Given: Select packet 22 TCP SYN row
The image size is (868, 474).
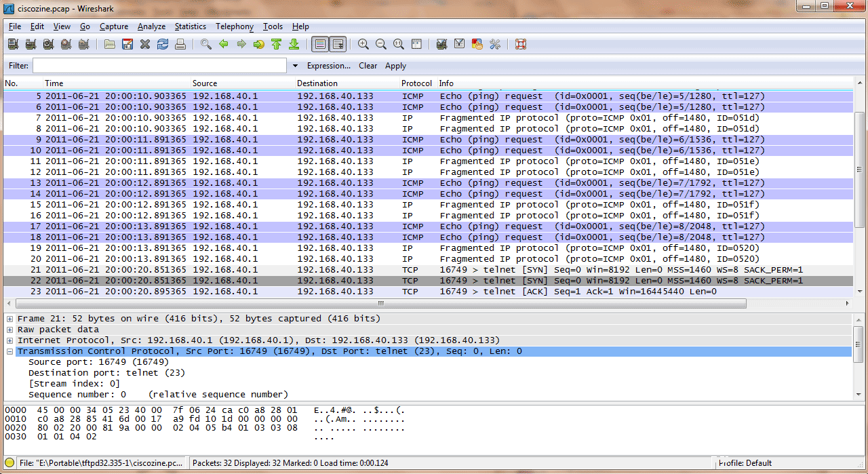Looking at the screenshot, I should (428, 281).
